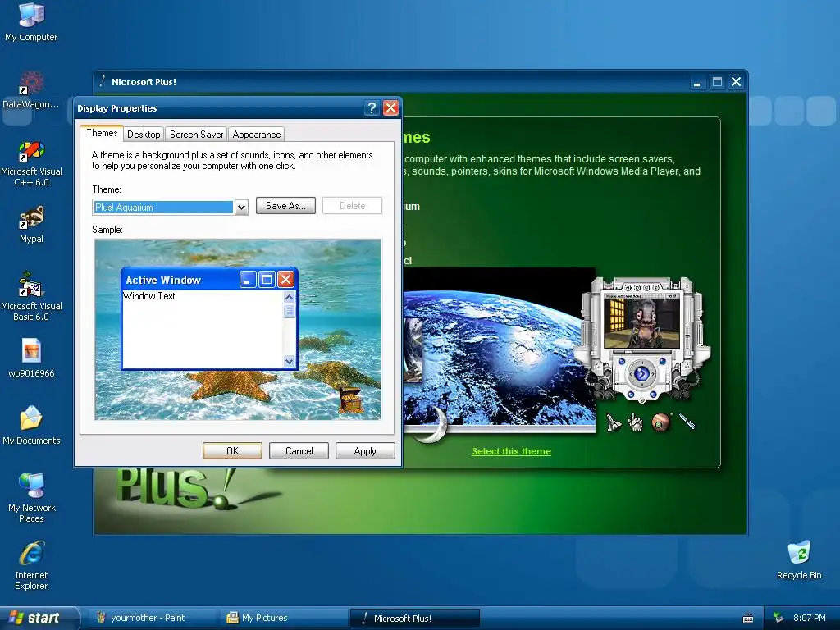Switch to the Themes tab
Viewport: 840px width, 630px height.
pyautogui.click(x=102, y=133)
